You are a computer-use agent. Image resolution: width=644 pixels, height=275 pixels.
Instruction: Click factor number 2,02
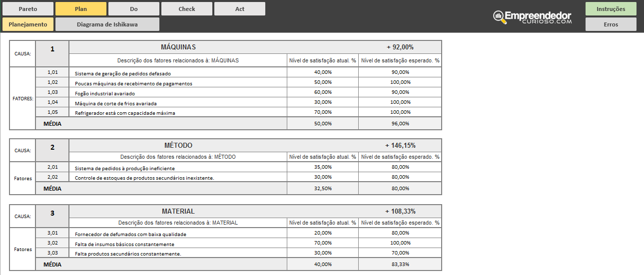[x=52, y=177]
